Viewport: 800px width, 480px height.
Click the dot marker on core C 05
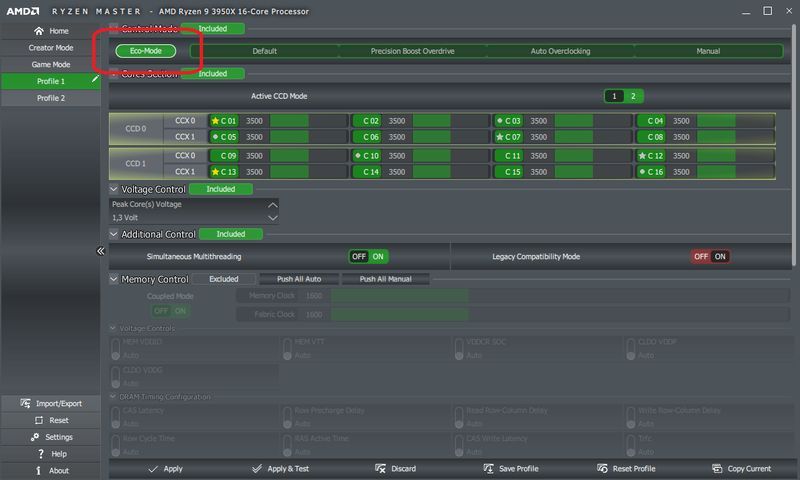point(215,137)
